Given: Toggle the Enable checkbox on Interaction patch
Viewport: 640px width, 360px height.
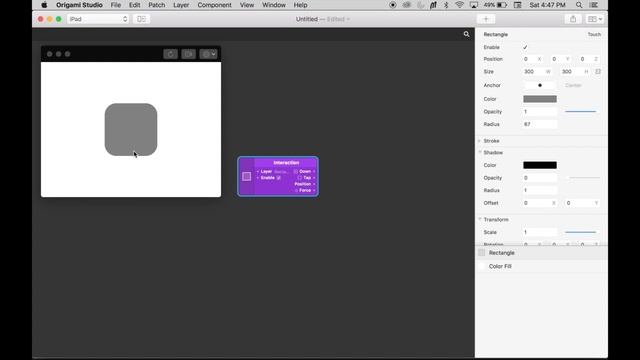Looking at the screenshot, I should 278,178.
